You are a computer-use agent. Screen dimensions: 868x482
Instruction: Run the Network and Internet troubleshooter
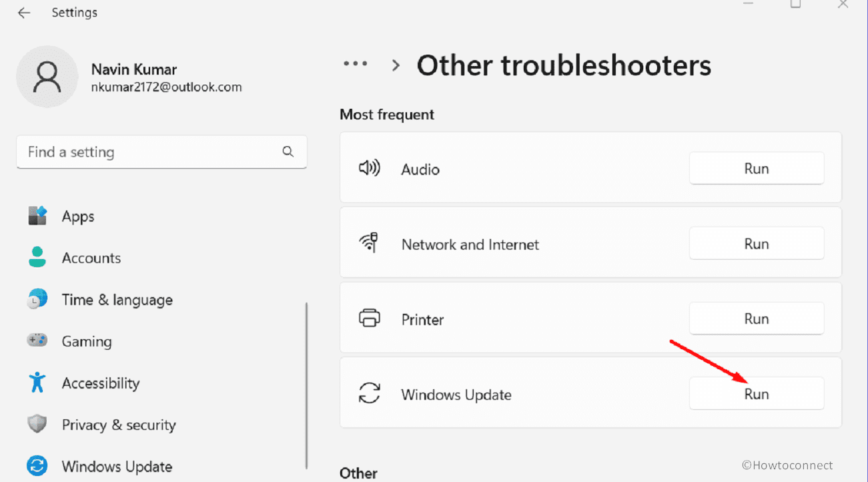[757, 244]
